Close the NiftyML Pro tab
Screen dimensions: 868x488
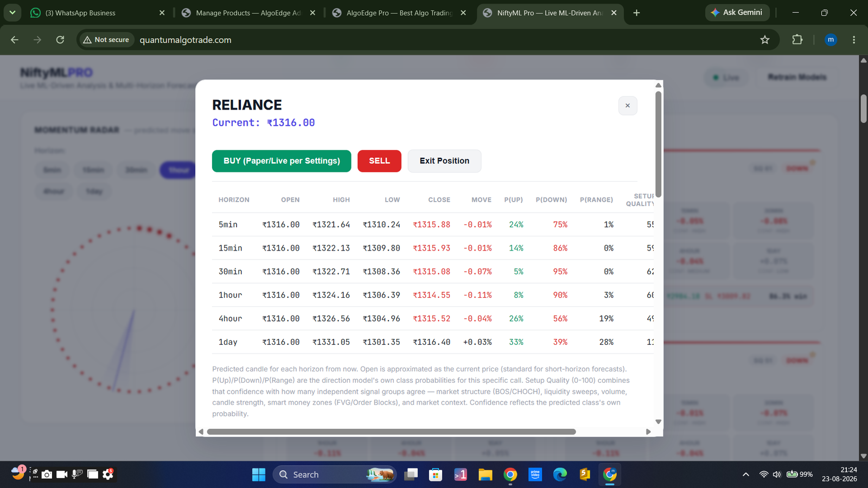click(x=614, y=13)
